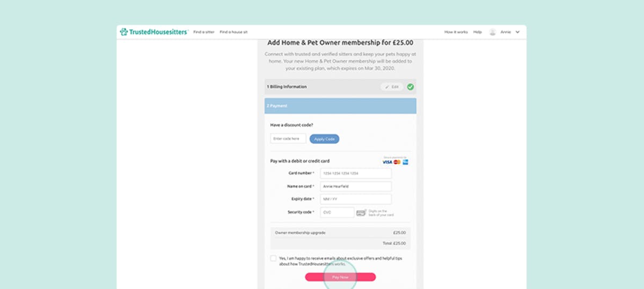
Task: Click the American Express card icon
Action: click(x=405, y=162)
